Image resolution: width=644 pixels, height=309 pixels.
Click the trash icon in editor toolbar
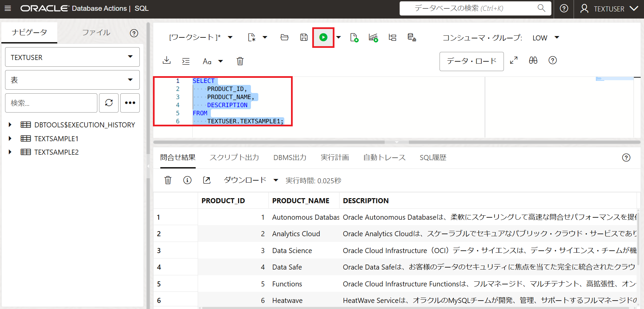point(240,61)
